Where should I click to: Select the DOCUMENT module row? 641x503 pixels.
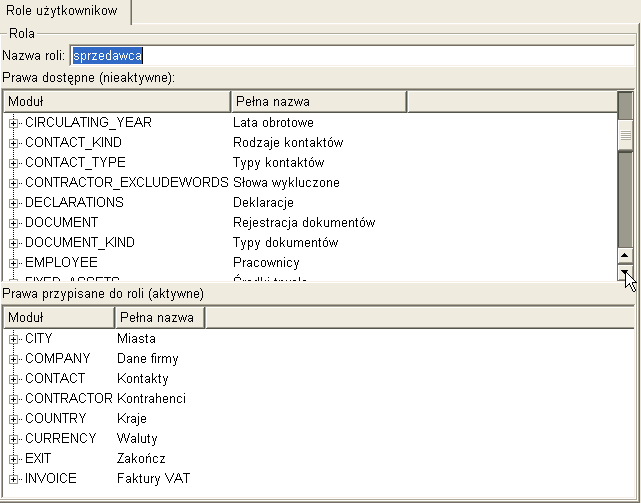(62, 222)
